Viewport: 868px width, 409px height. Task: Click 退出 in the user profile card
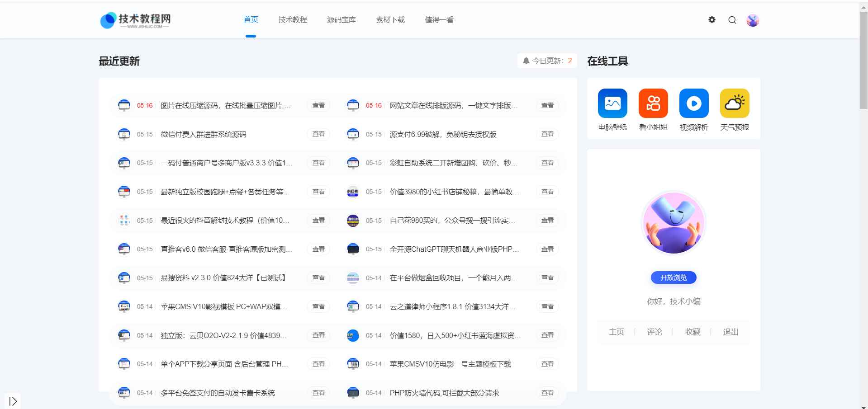pos(730,332)
